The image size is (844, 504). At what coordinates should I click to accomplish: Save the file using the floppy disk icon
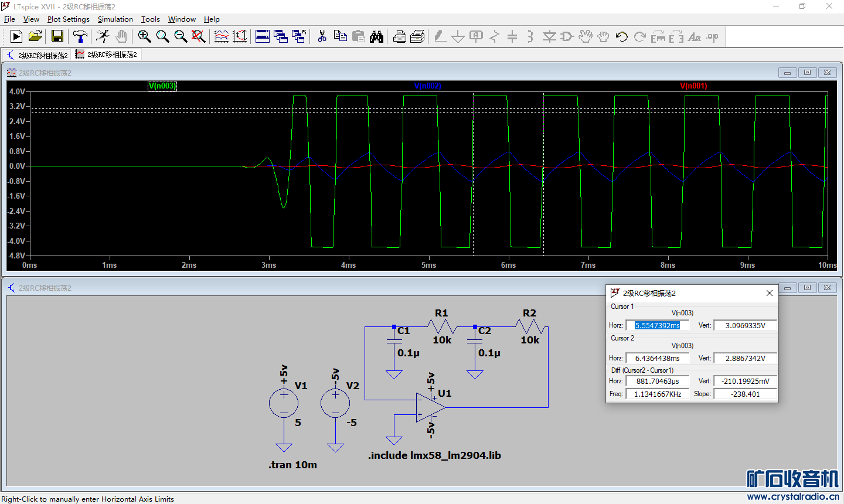pos(57,37)
